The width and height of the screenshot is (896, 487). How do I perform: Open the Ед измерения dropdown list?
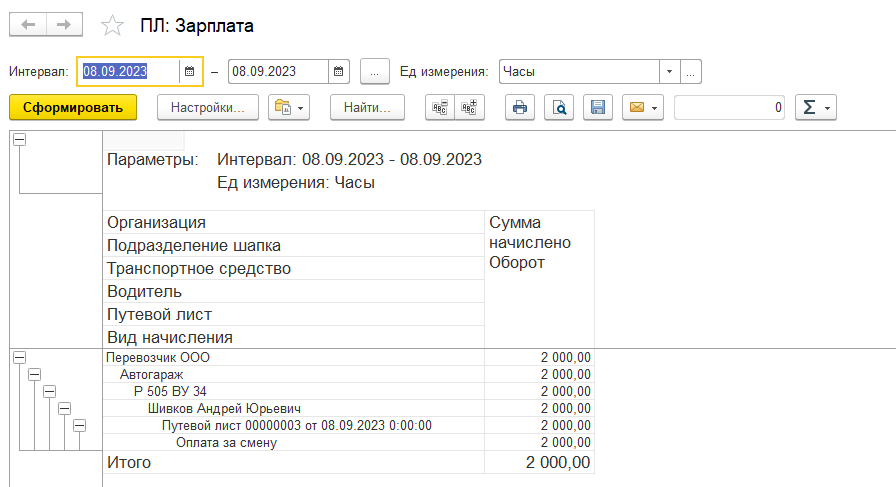coord(669,71)
